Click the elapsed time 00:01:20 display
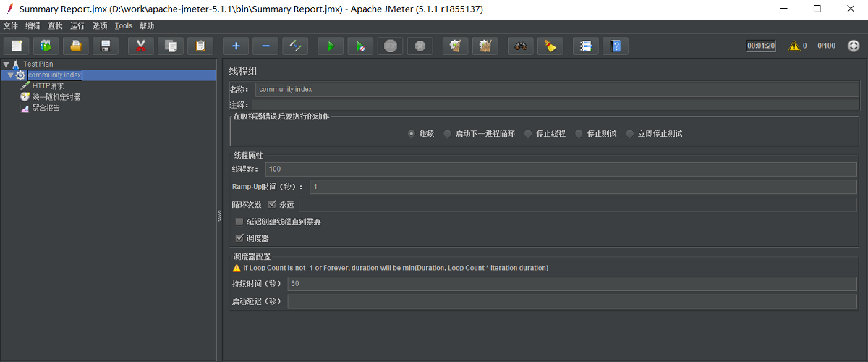 coord(761,46)
